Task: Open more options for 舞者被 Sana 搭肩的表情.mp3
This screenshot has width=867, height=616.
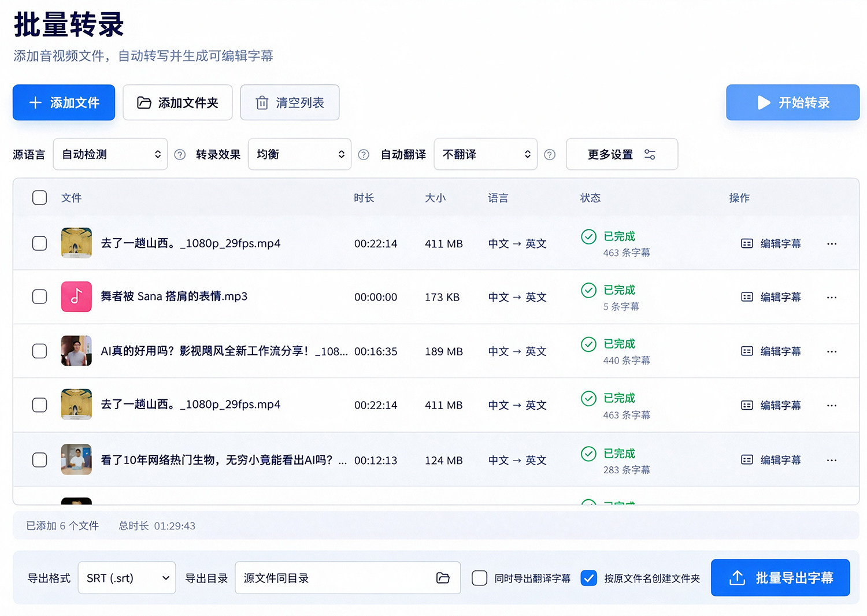Action: (x=832, y=297)
